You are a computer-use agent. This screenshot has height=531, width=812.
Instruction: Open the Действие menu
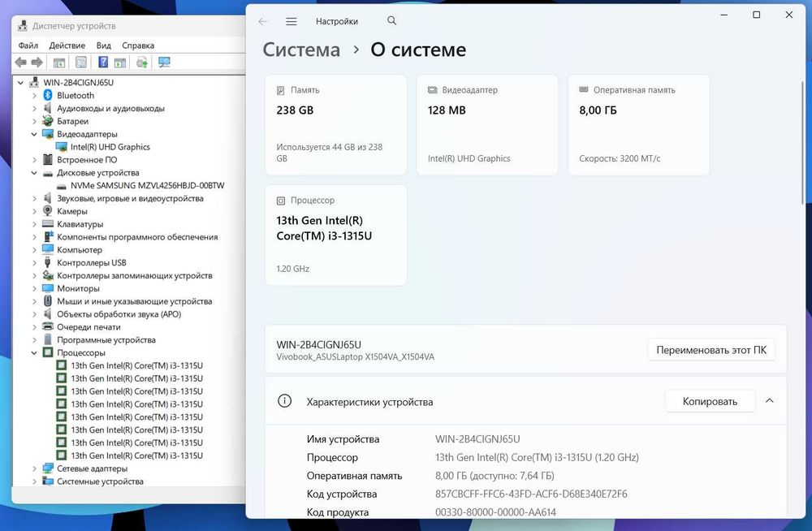67,45
